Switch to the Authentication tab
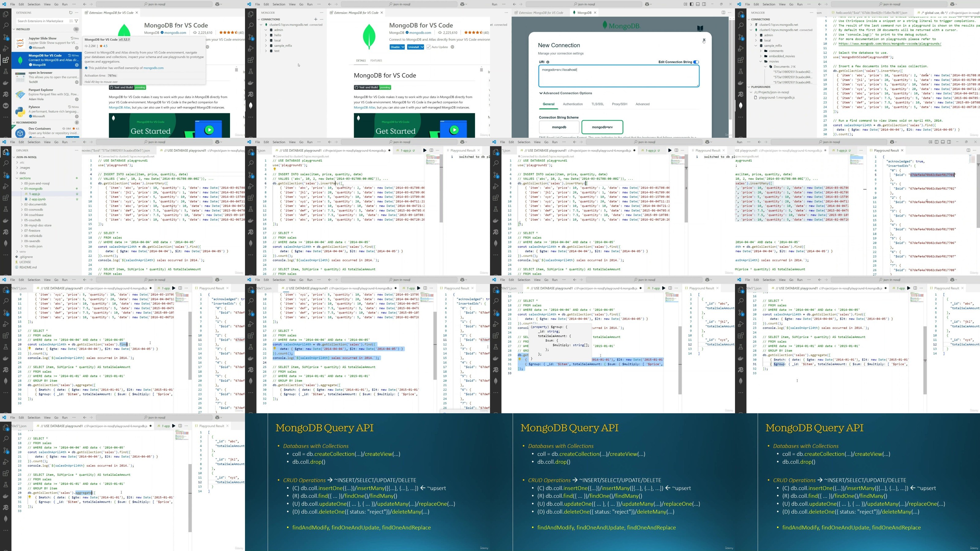The height and width of the screenshot is (551, 980). 573,104
